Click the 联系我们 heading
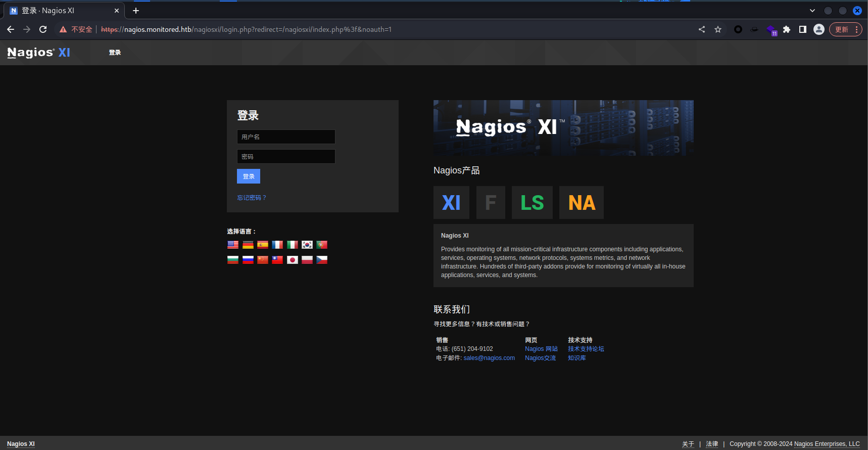 452,309
